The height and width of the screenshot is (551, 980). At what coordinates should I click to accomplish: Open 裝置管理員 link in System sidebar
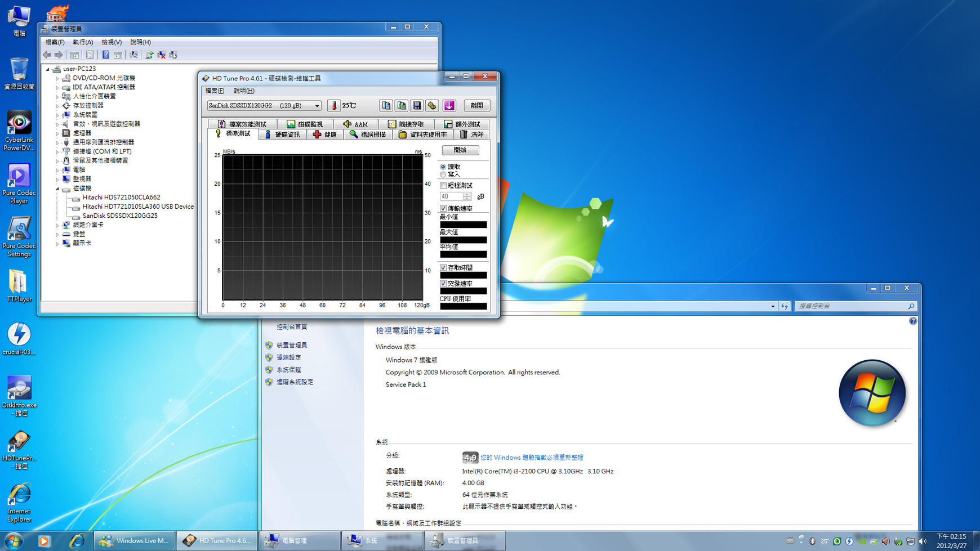click(292, 346)
